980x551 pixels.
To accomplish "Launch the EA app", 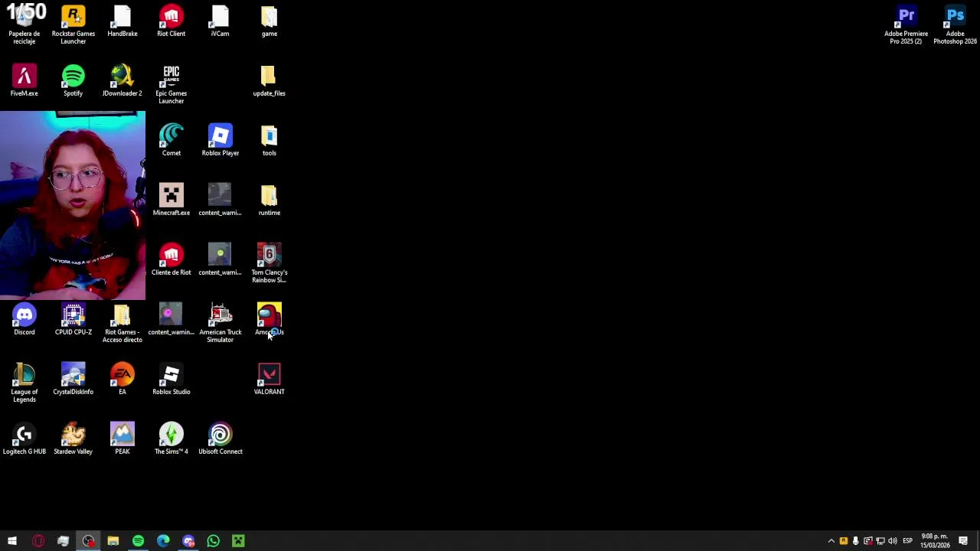I will pyautogui.click(x=122, y=380).
